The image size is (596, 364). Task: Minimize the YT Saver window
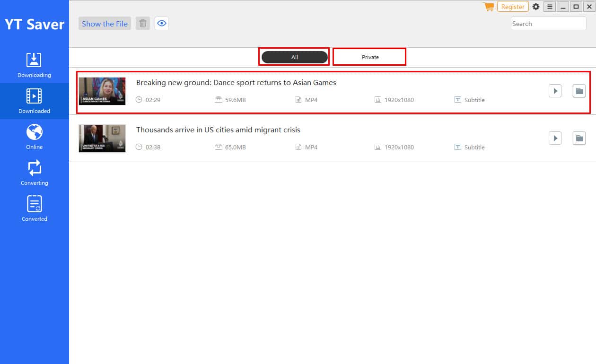563,7
